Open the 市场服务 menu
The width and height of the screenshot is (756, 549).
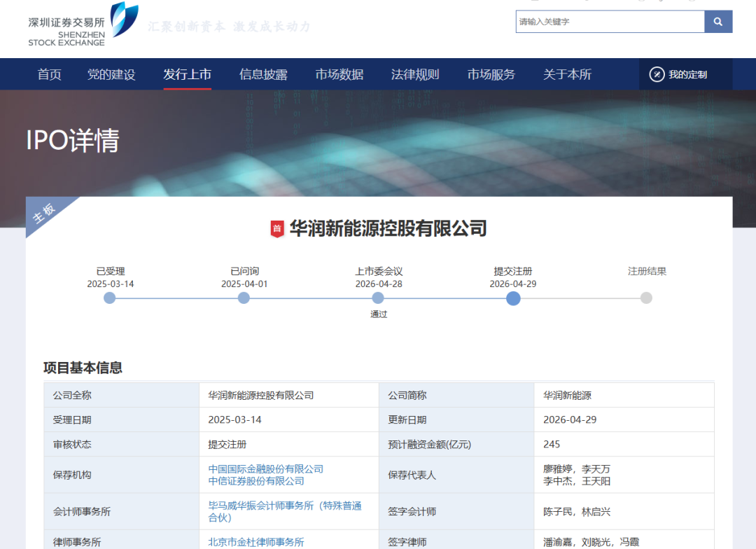(x=491, y=74)
